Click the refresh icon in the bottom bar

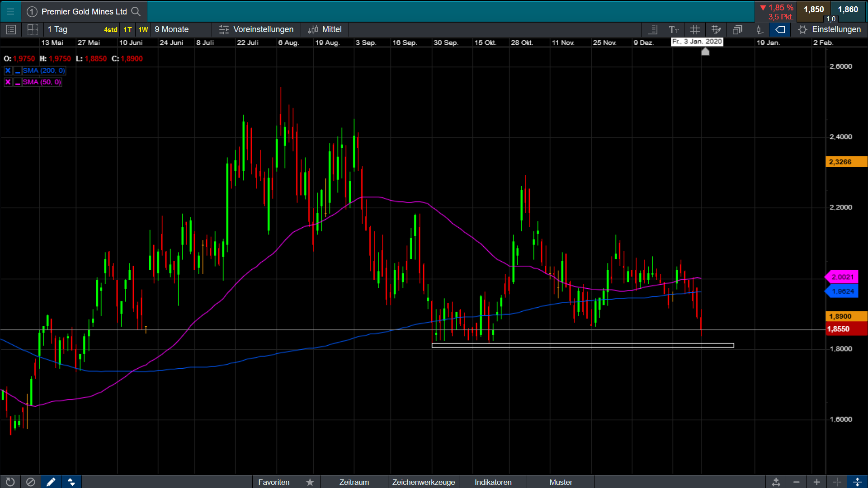click(10, 482)
